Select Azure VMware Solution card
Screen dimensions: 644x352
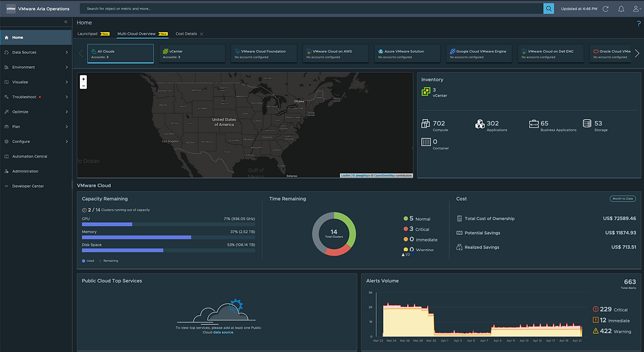[408, 54]
